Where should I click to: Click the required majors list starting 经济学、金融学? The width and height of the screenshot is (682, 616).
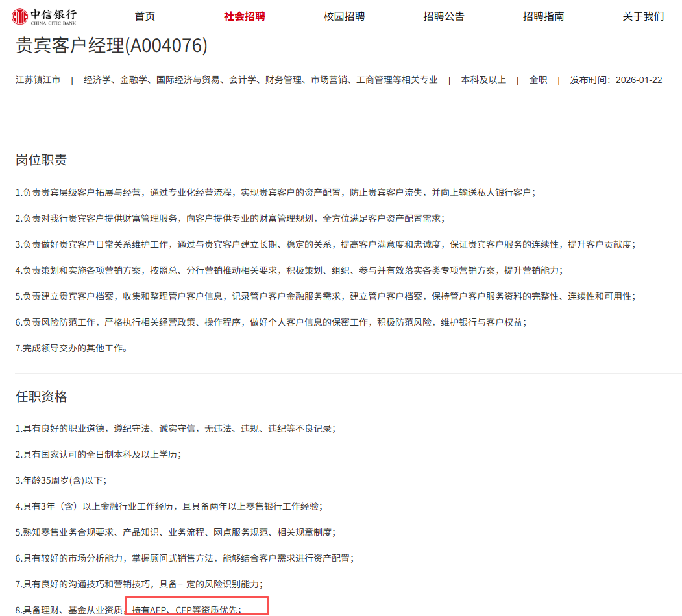[x=261, y=80]
